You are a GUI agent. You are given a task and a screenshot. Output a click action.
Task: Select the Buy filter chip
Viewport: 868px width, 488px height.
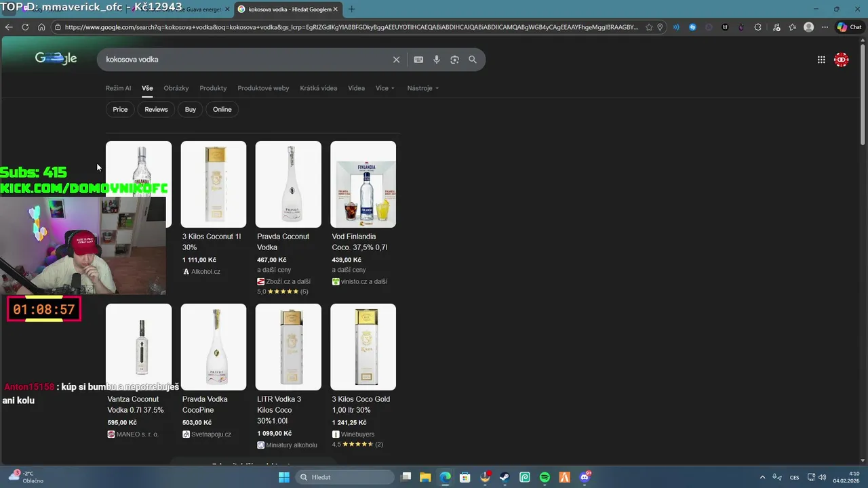(x=191, y=109)
